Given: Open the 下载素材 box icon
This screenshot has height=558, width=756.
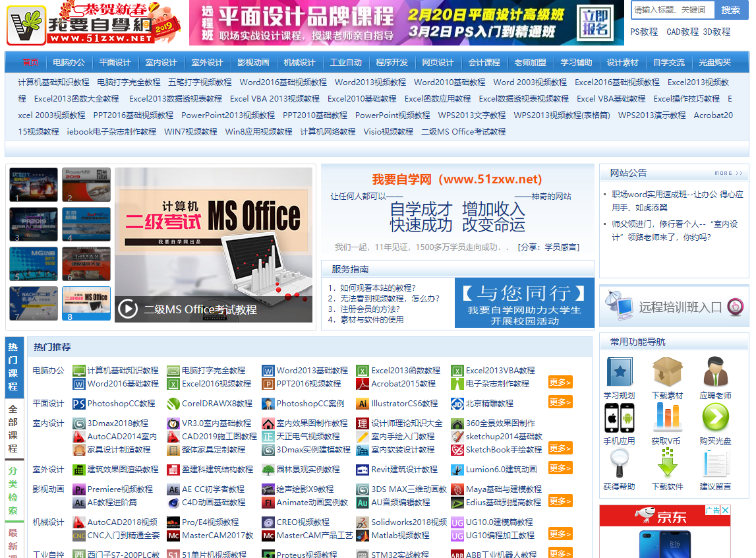Looking at the screenshot, I should tap(667, 372).
